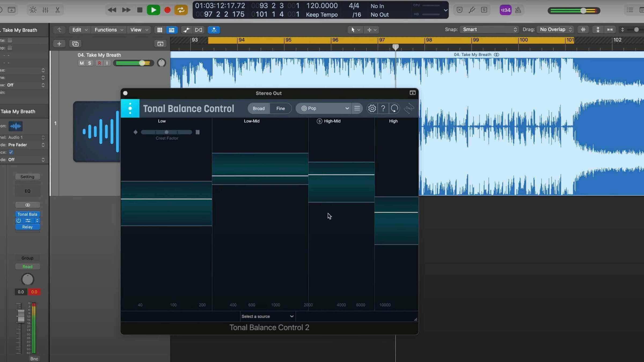This screenshot has height=362, width=644.
Task: Click Setting button in channel strip
Action: click(x=27, y=177)
